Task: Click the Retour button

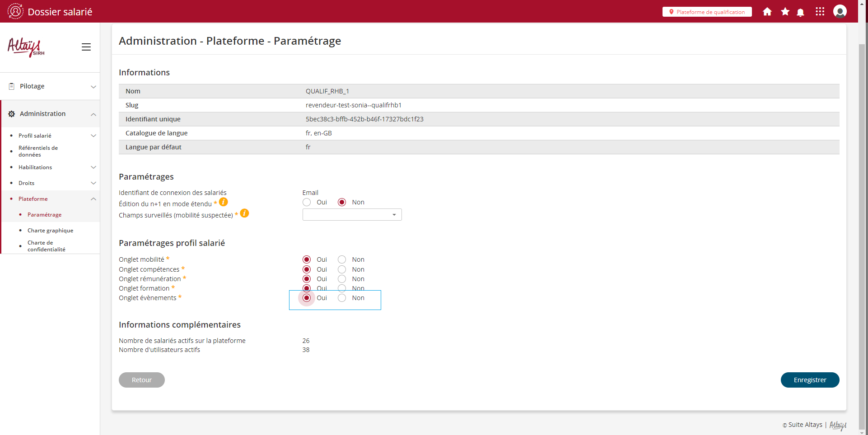Action: pos(141,380)
